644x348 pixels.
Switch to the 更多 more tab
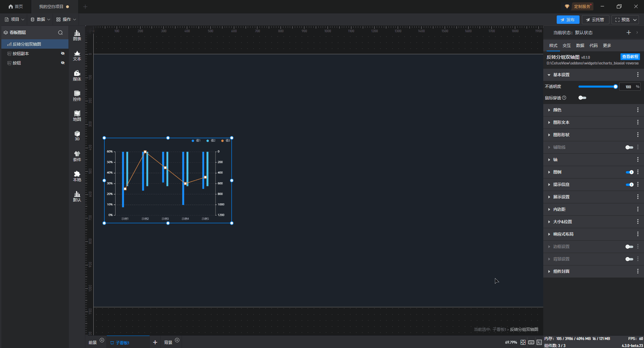tap(607, 46)
